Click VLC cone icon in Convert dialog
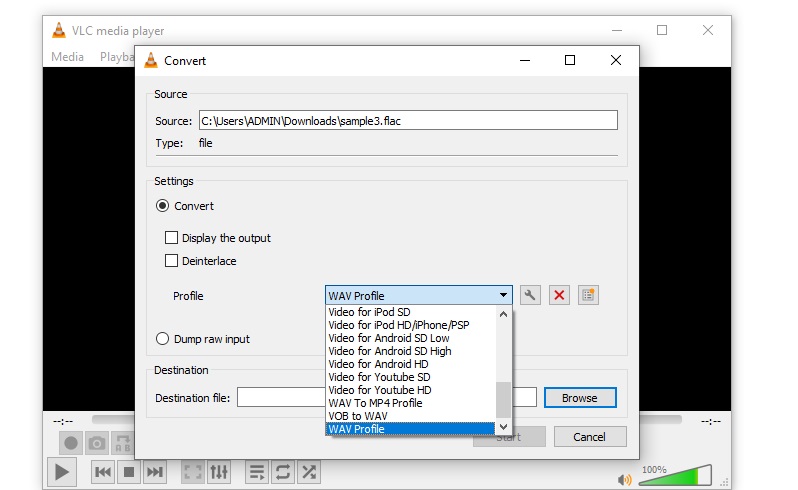Viewport: 798px width, 490px height. tap(151, 61)
